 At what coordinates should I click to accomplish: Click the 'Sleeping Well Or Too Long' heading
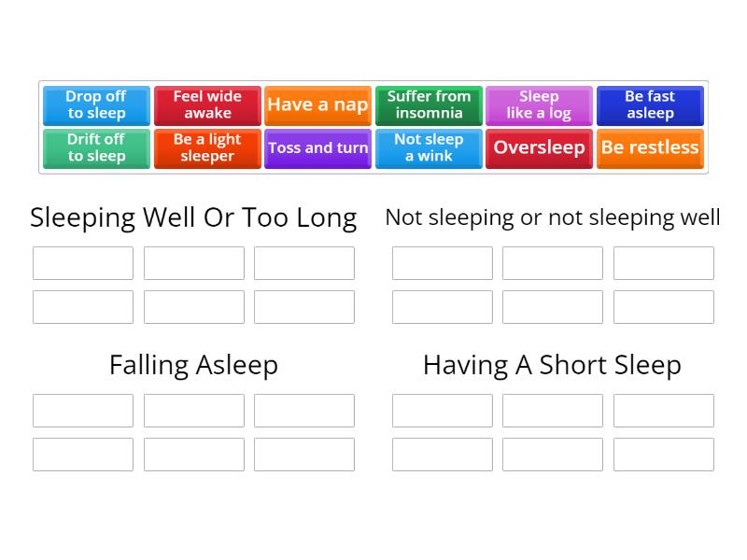click(x=192, y=217)
